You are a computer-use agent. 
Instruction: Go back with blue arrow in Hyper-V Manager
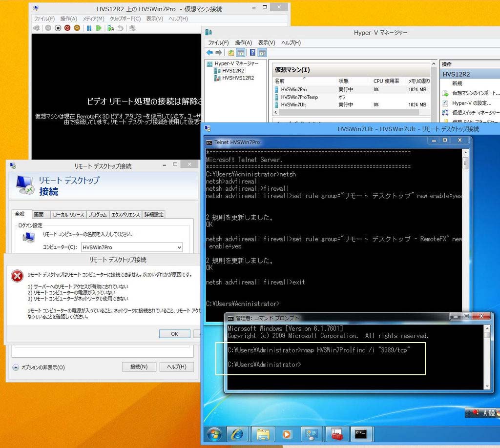pyautogui.click(x=209, y=53)
